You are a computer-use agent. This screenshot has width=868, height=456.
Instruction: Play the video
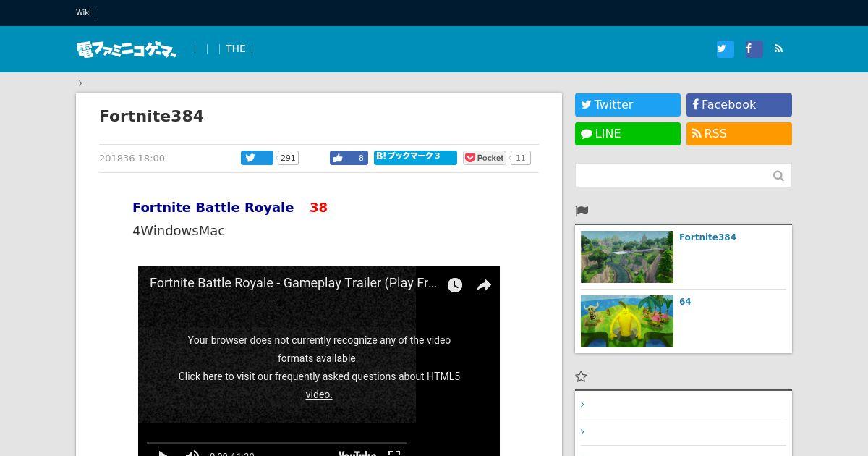pyautogui.click(x=163, y=454)
